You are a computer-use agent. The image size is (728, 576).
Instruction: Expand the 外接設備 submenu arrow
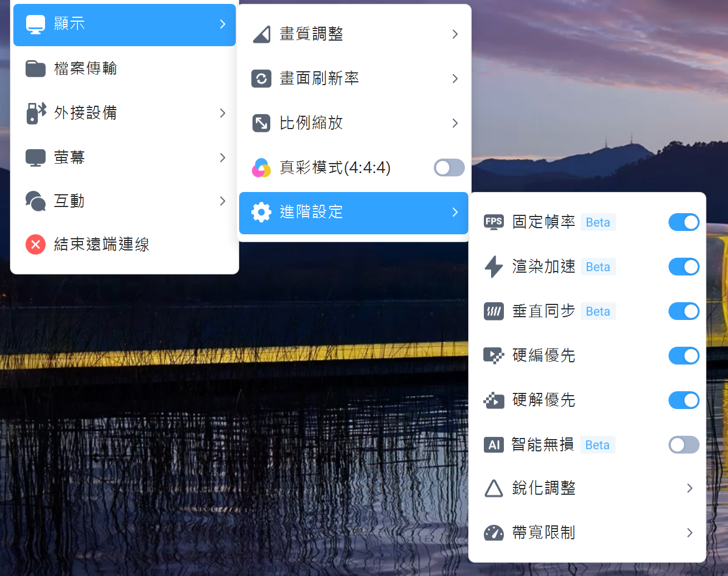(x=222, y=113)
